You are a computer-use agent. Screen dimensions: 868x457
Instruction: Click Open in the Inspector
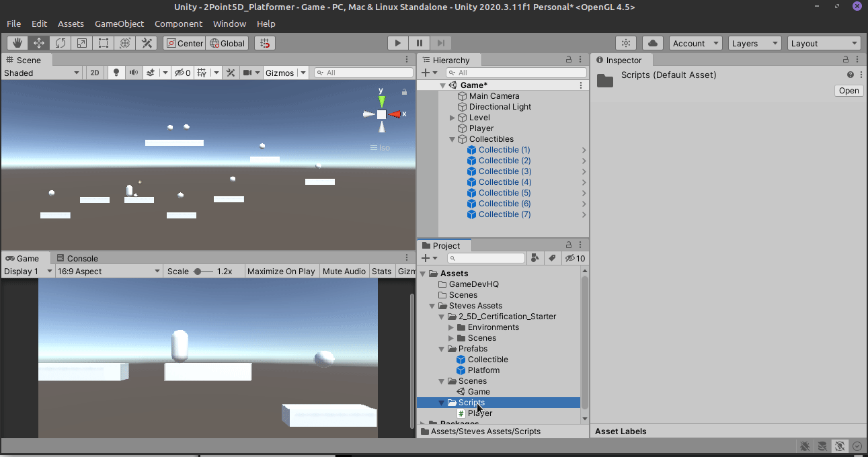tap(848, 90)
